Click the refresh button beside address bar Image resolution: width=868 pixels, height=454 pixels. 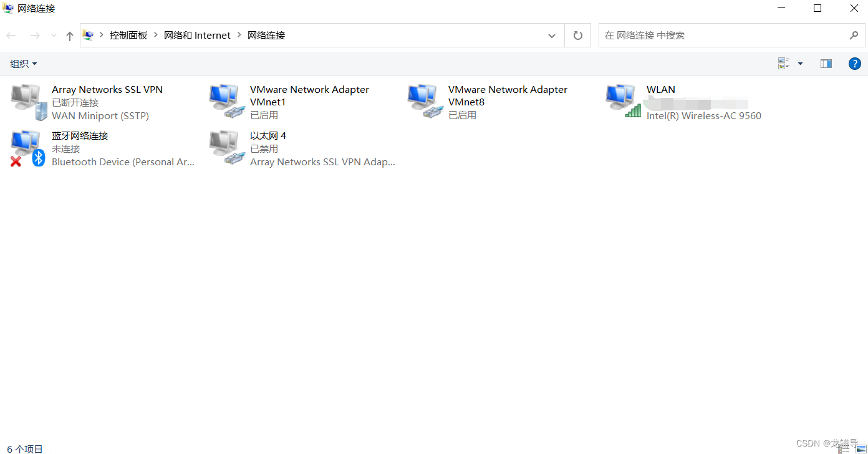578,36
